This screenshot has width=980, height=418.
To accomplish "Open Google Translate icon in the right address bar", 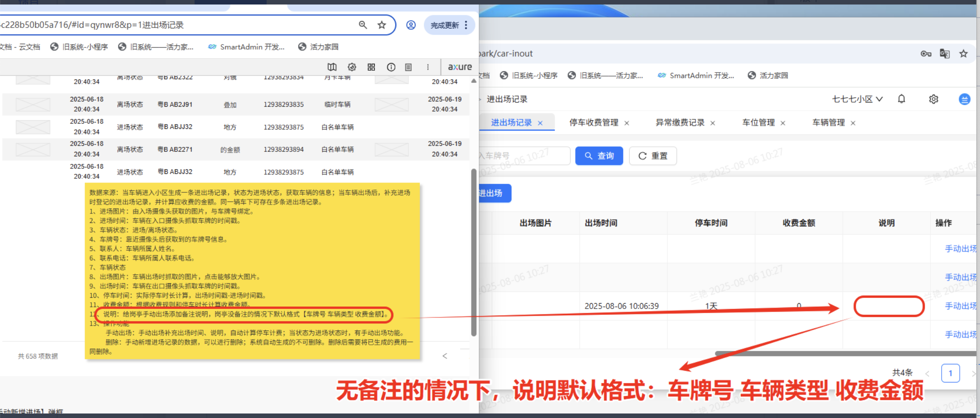I will (945, 53).
